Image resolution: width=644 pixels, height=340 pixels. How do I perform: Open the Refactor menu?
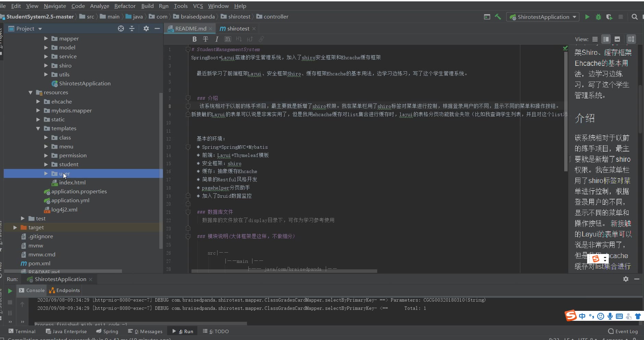tap(125, 6)
